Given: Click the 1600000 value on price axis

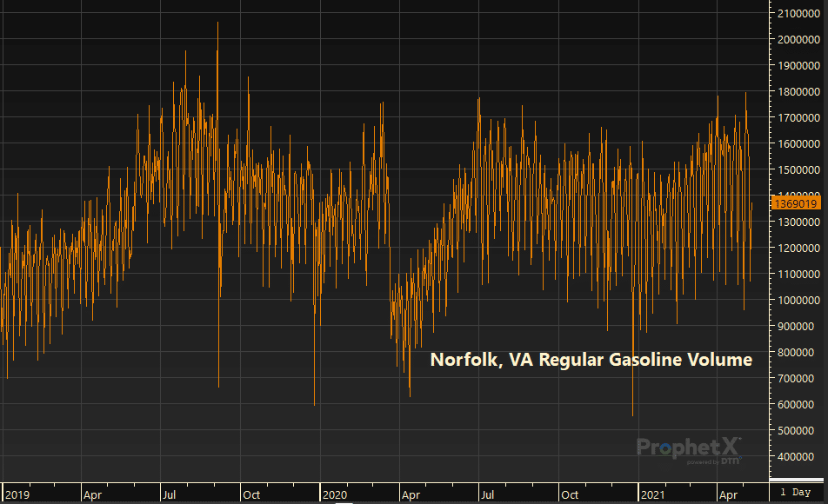Looking at the screenshot, I should click(x=798, y=143).
